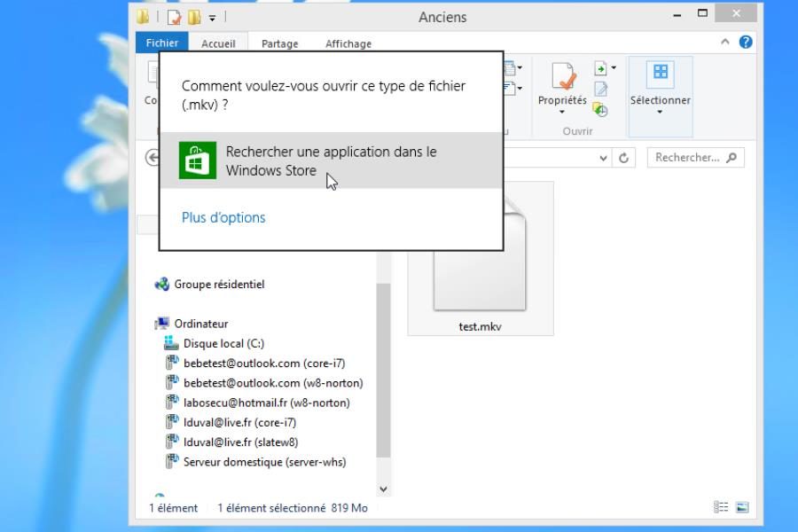Viewport: 798px width, 532px height.
Task: Collapse the ribbon with the chevron arrow
Action: point(725,42)
